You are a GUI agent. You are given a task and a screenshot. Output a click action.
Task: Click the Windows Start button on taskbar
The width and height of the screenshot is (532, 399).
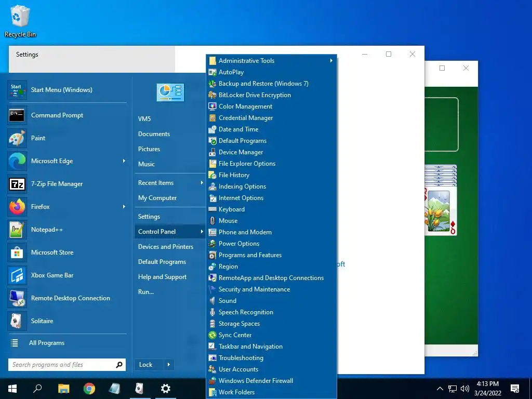[12, 389]
